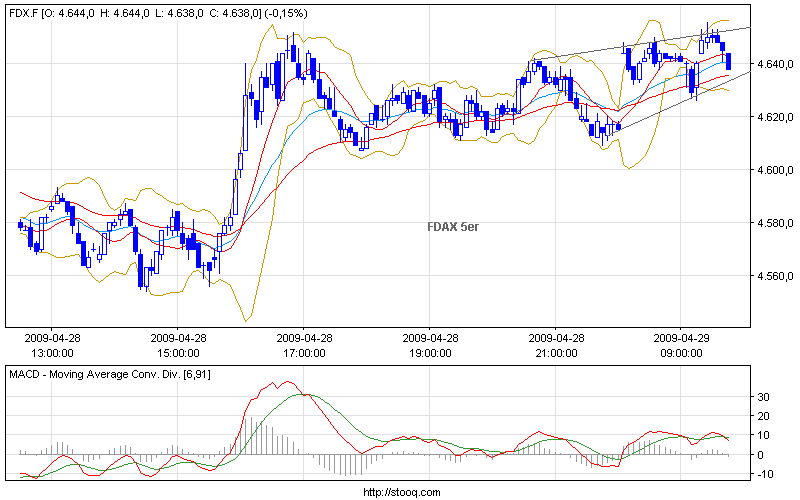Select the 4.580,0 price axis label
The height and width of the screenshot is (500, 800).
pyautogui.click(x=775, y=223)
